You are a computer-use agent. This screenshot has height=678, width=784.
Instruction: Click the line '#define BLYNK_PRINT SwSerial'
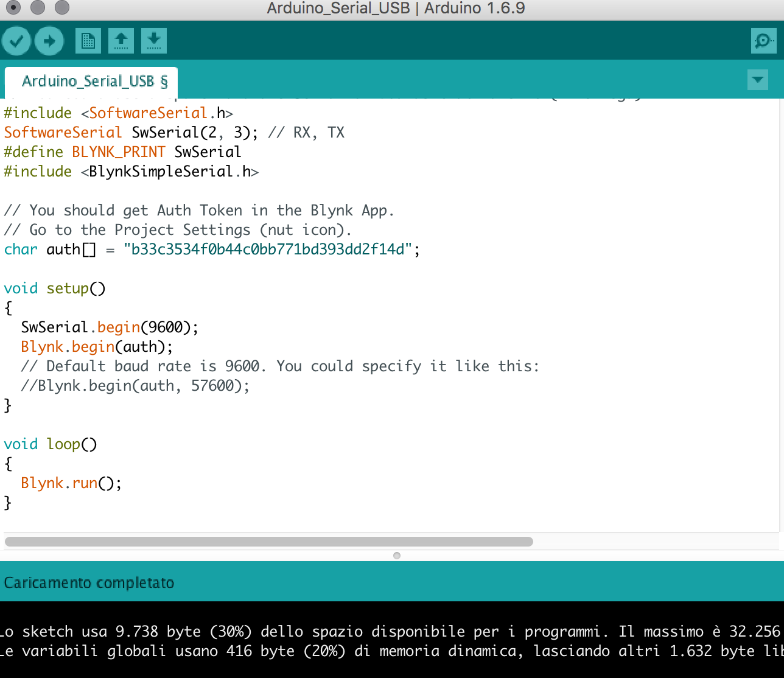(122, 152)
